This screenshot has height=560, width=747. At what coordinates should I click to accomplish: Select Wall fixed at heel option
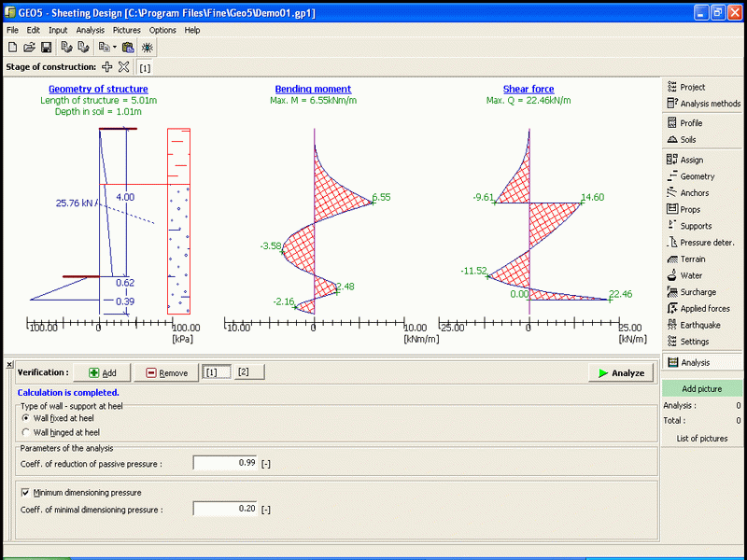25,418
